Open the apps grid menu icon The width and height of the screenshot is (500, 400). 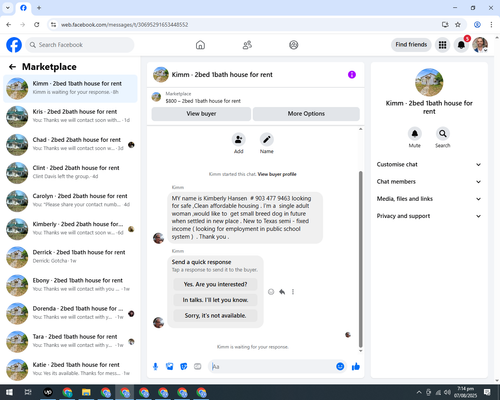[442, 45]
